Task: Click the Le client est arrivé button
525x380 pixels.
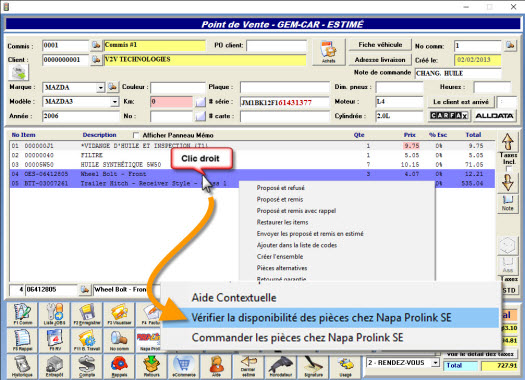Action: (461, 102)
